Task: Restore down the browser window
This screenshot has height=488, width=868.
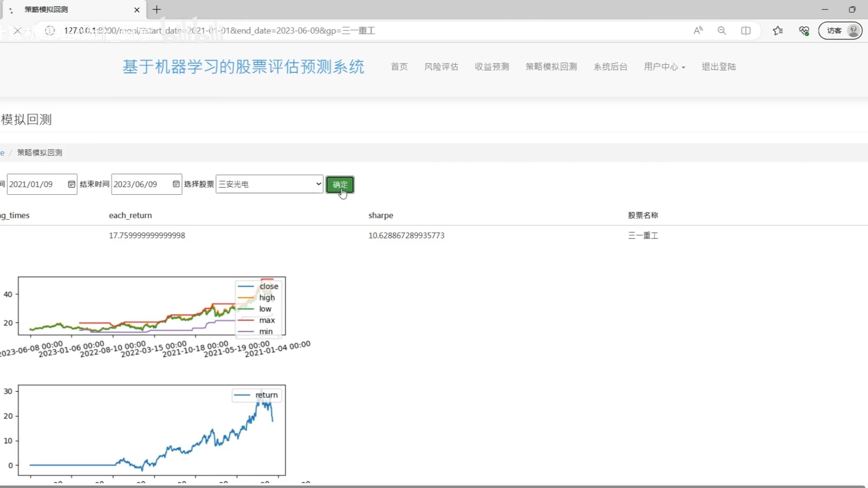Action: pos(852,10)
